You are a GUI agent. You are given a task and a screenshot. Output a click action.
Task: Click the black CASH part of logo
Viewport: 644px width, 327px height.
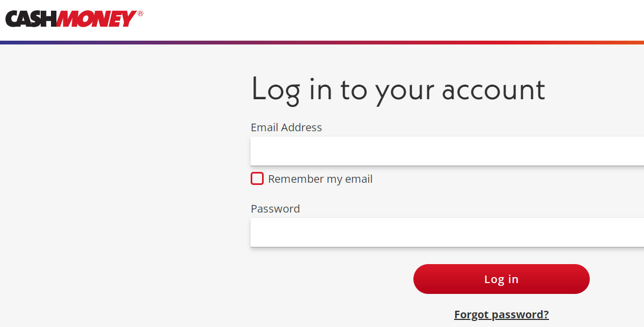[30, 19]
